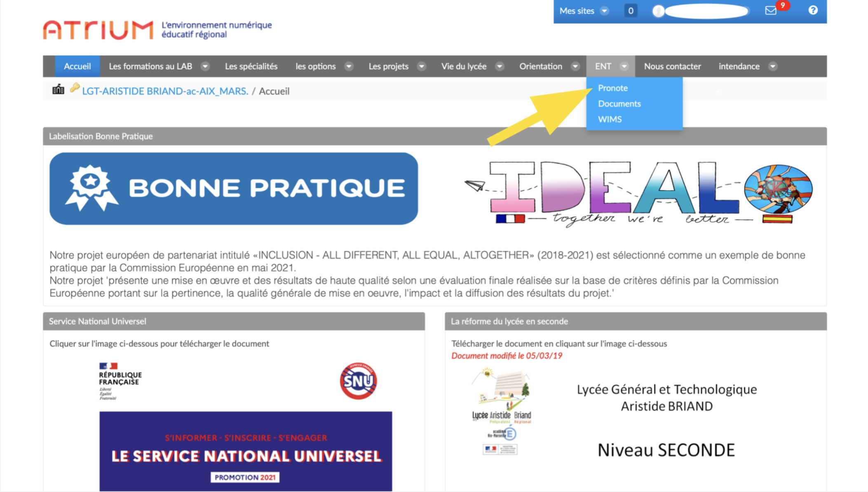Click the blurred user name field
868x492 pixels.
(707, 11)
